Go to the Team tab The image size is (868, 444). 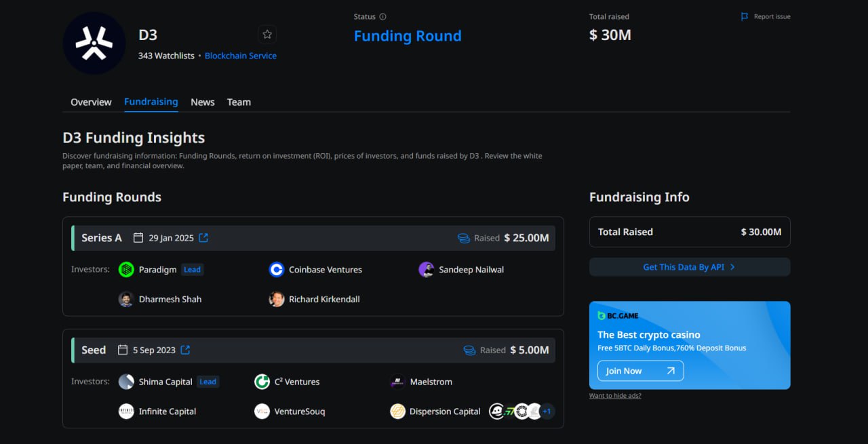coord(239,102)
